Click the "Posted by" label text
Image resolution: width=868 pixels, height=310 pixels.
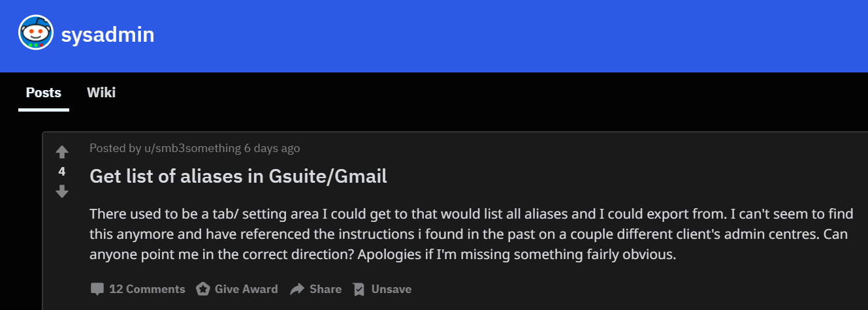pos(116,148)
